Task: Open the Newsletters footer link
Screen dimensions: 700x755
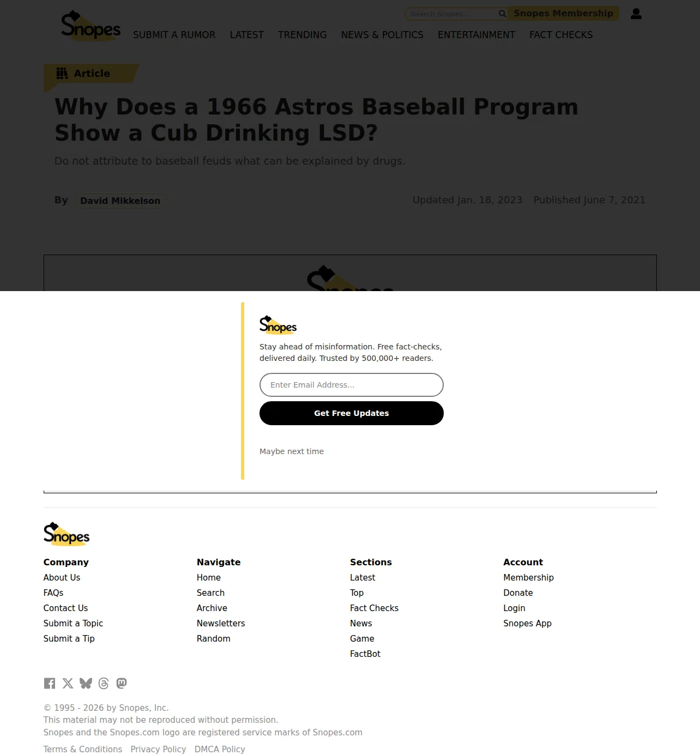Action: 221,623
